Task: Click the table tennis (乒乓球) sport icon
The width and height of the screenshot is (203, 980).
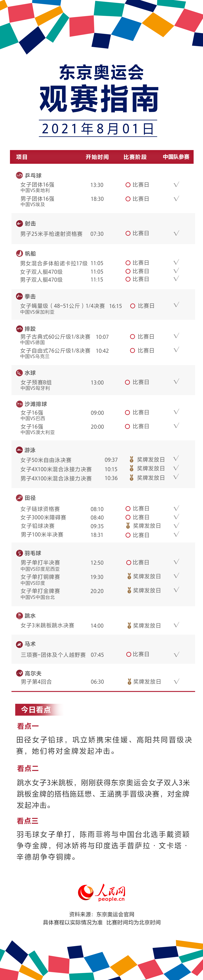Action: click(x=19, y=175)
